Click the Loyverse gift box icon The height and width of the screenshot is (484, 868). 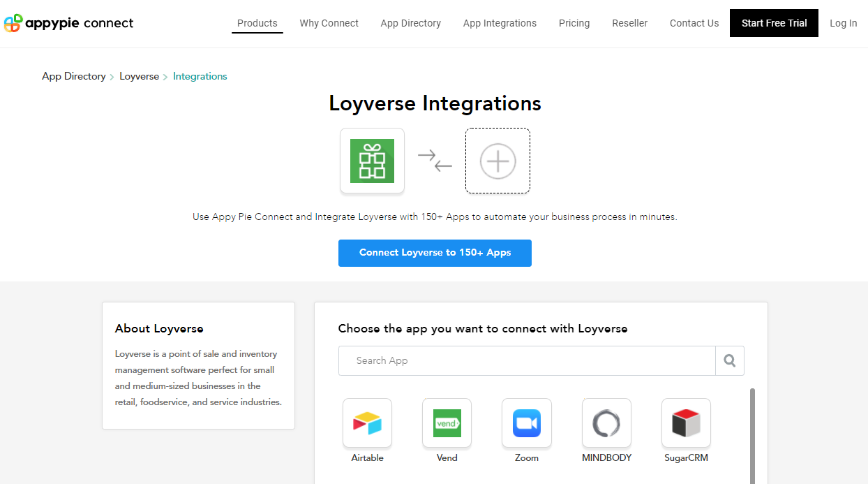pyautogui.click(x=372, y=161)
